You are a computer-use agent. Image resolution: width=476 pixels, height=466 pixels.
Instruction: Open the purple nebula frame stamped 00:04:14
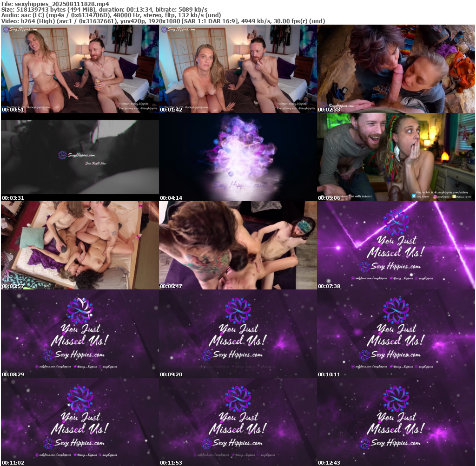pyautogui.click(x=238, y=157)
